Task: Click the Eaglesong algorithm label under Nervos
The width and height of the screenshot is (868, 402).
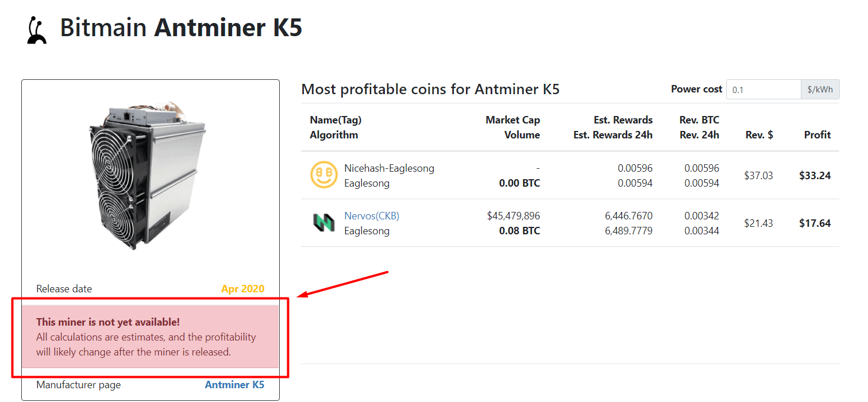Action: [366, 230]
